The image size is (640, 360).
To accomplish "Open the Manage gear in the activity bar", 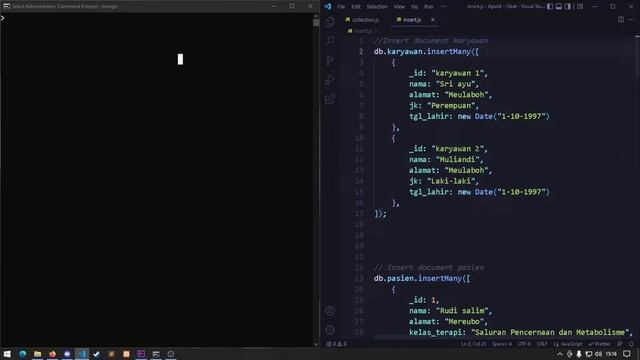I will tap(330, 330).
